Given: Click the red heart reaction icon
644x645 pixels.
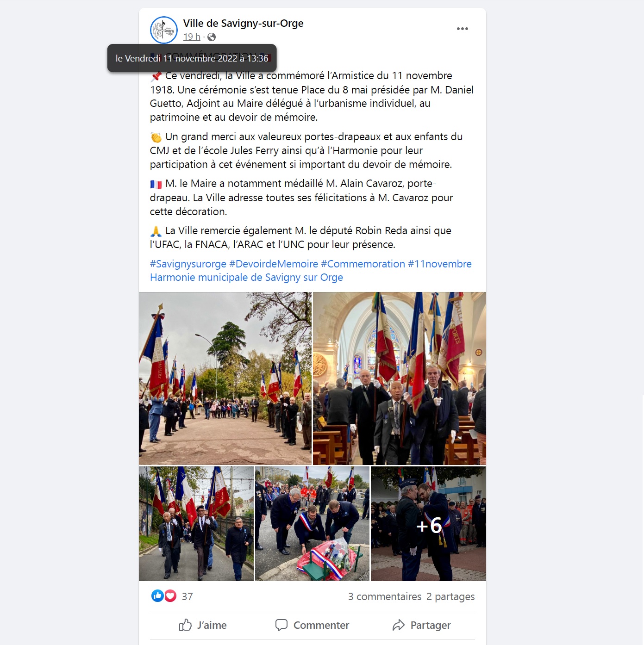Looking at the screenshot, I should (x=170, y=596).
